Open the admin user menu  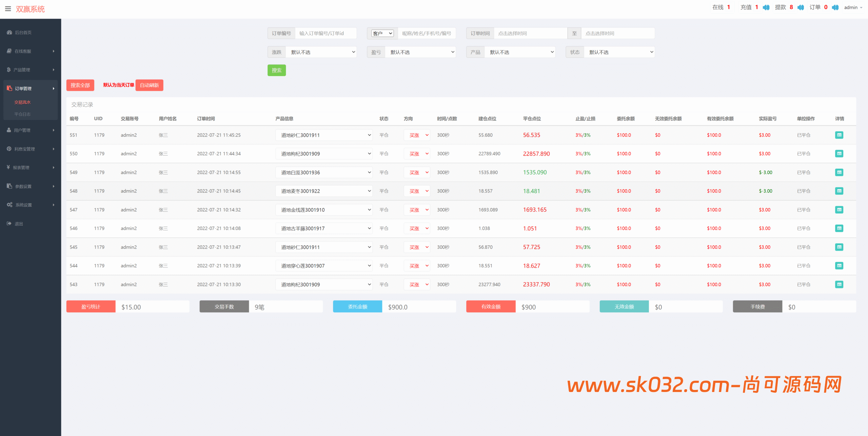(853, 7)
